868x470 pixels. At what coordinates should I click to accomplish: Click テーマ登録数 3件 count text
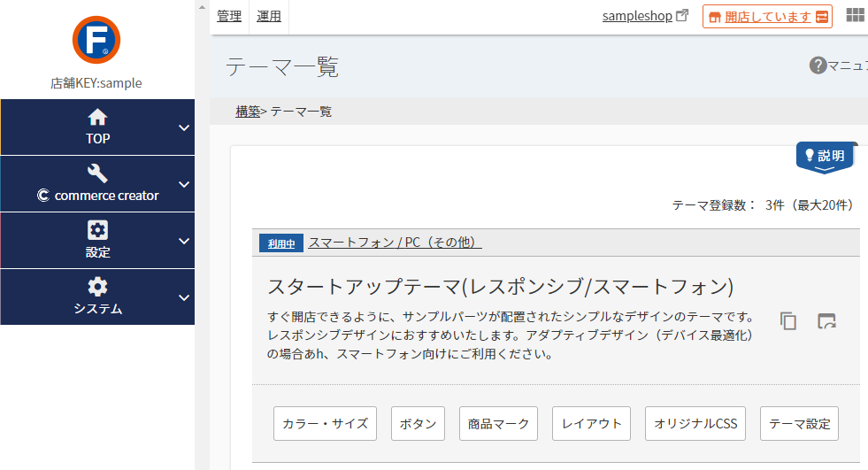click(x=763, y=205)
